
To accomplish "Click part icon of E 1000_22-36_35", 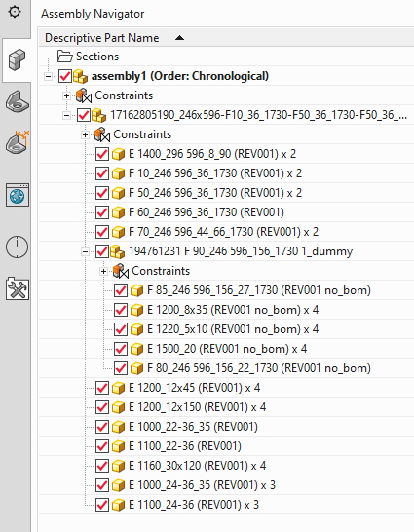I will 118,427.
